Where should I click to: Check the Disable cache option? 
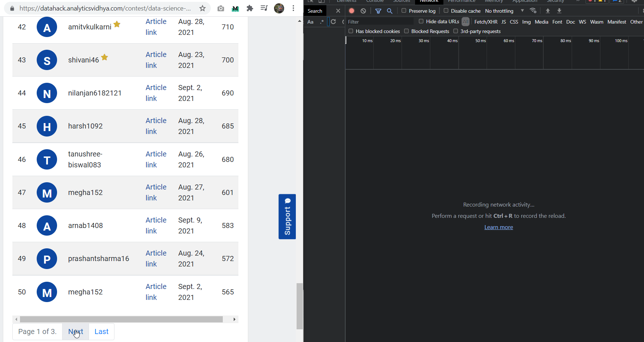446,11
